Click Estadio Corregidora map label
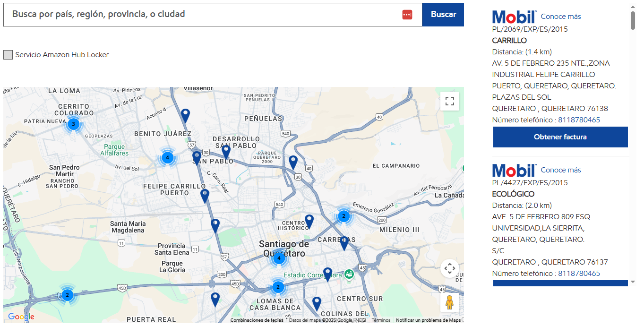Image resolution: width=644 pixels, height=326 pixels. (x=312, y=275)
